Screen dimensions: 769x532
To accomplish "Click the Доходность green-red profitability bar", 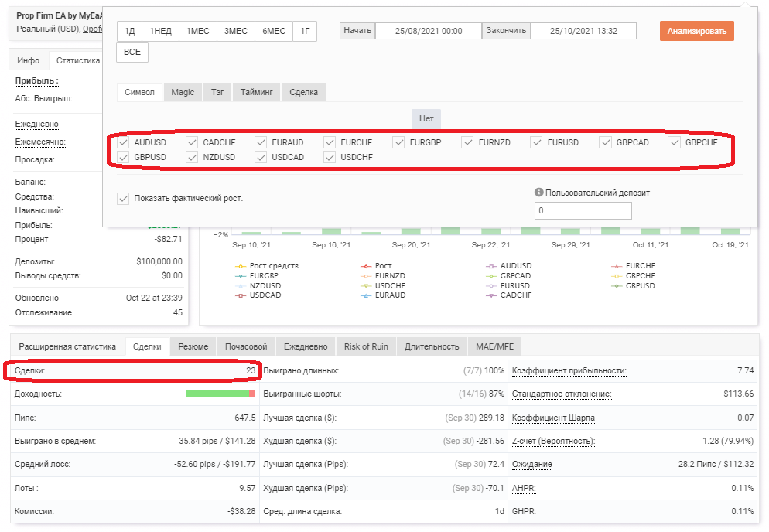I will [220, 394].
